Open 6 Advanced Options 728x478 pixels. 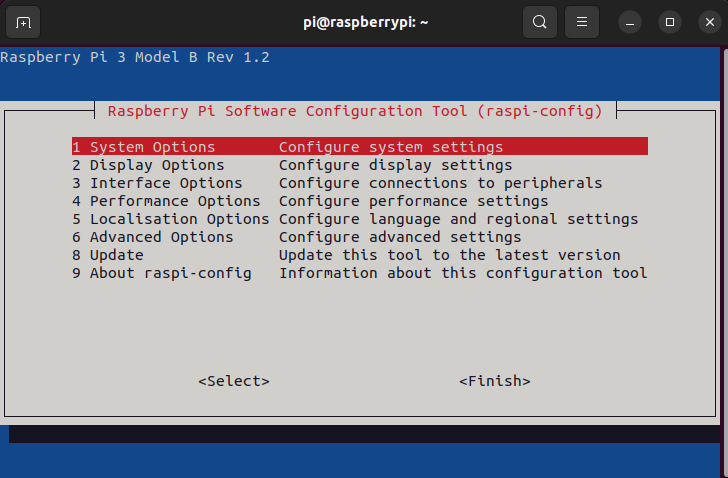click(x=152, y=237)
